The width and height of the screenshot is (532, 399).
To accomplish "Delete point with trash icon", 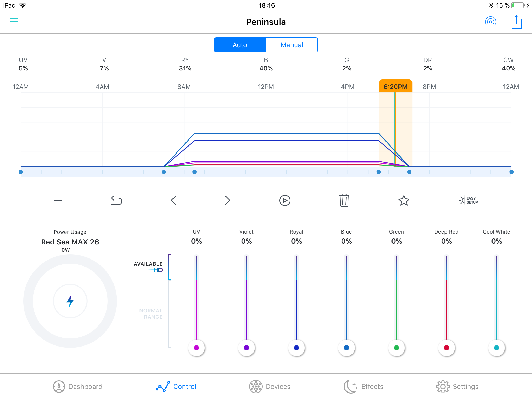I will click(x=344, y=200).
